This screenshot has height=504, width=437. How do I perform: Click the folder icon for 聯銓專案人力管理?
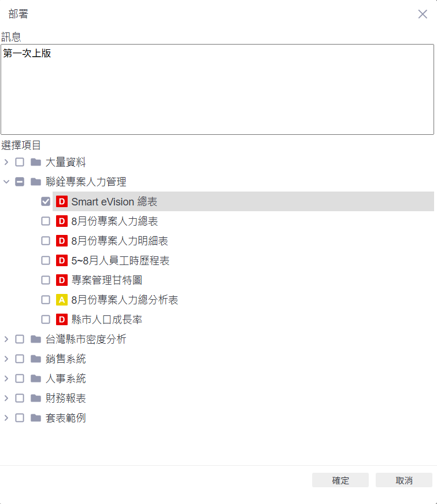[x=36, y=182]
